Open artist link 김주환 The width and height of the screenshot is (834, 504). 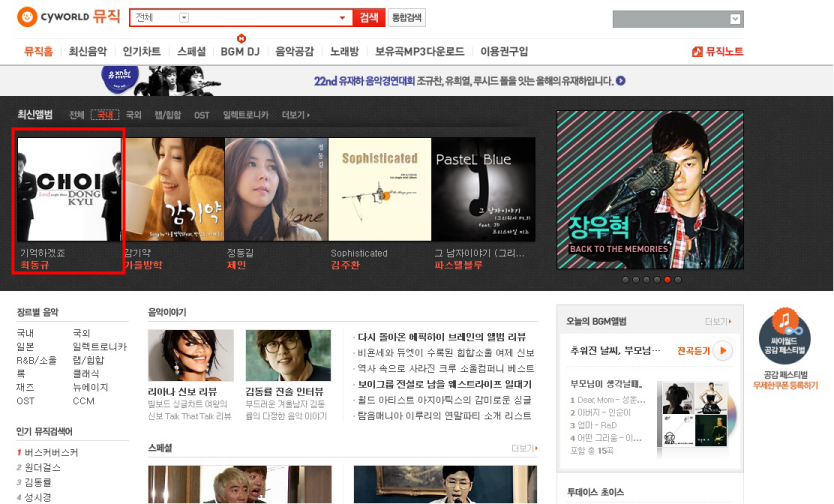point(345,265)
